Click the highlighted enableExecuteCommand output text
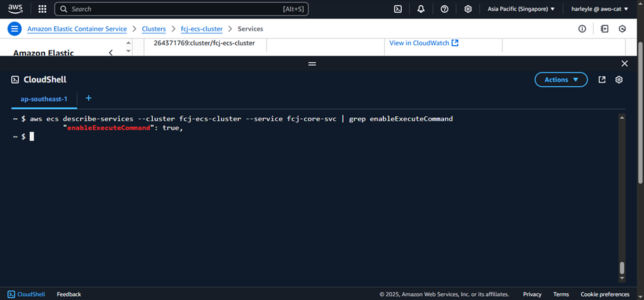Viewport: 644px width, 300px height. (108, 128)
